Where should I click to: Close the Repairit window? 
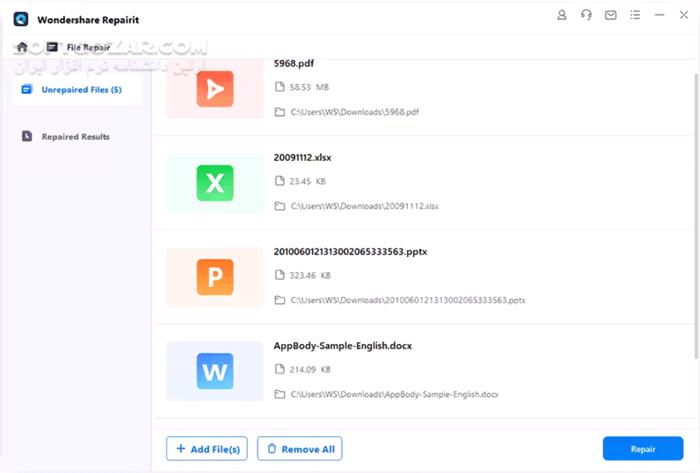(683, 15)
